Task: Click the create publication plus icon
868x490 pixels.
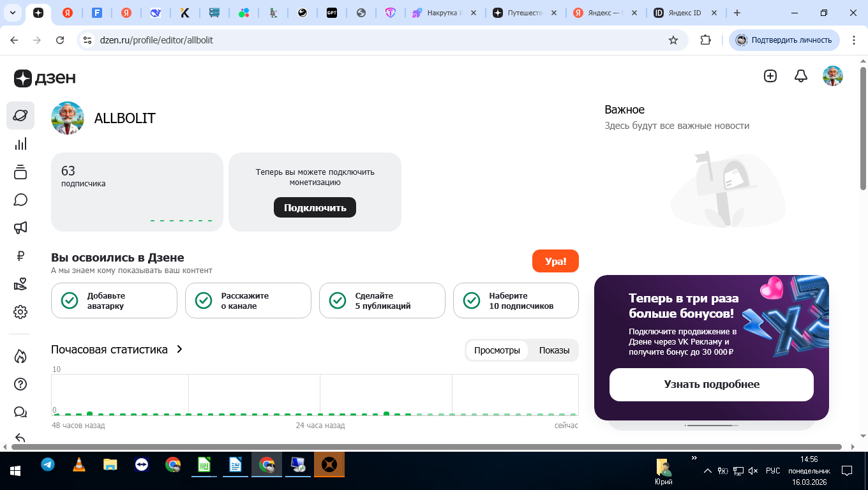Action: (x=770, y=76)
